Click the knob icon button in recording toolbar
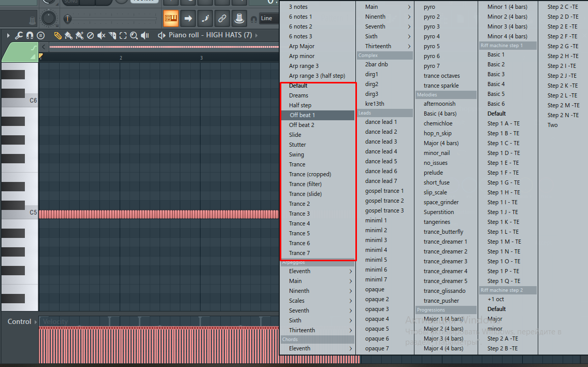The height and width of the screenshot is (367, 588). [239, 18]
